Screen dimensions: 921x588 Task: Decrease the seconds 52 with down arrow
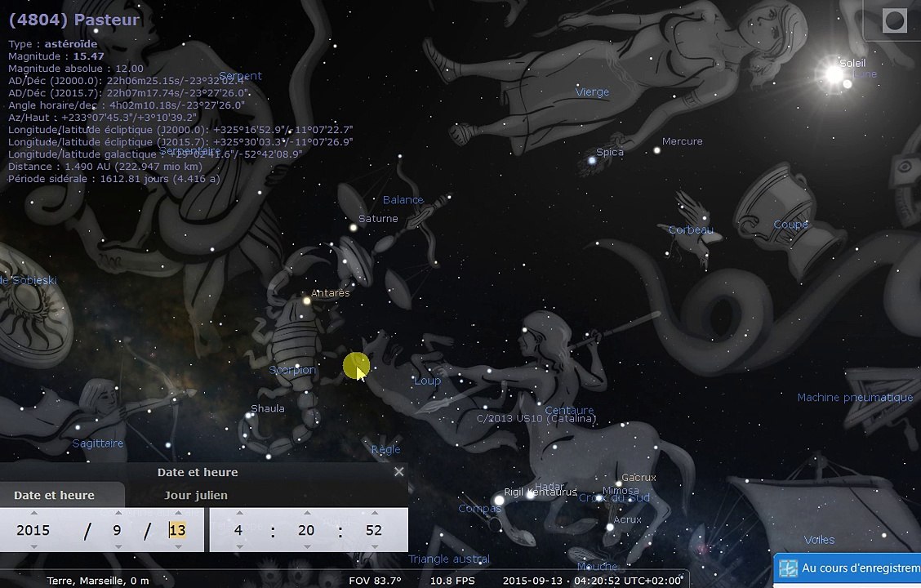click(x=374, y=546)
